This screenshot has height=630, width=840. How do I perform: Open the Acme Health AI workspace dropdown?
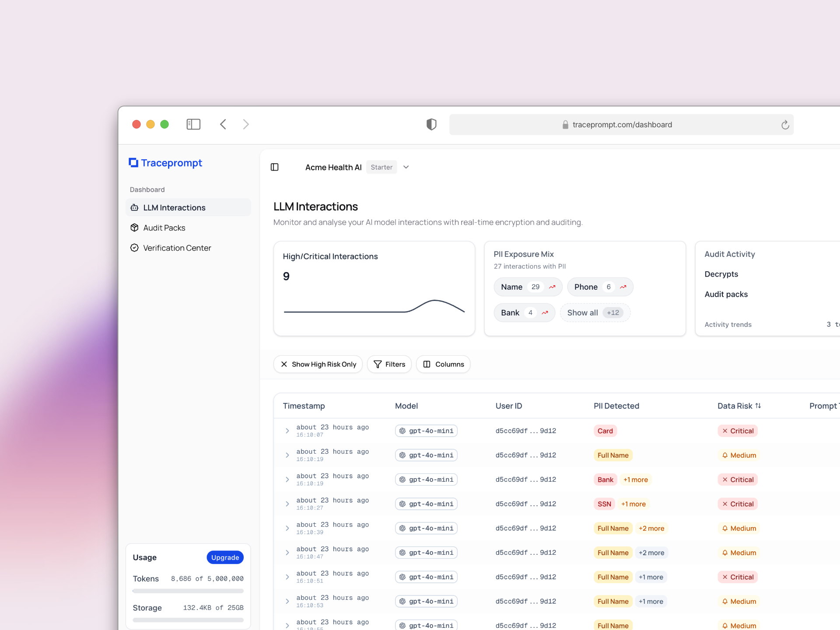tap(406, 167)
